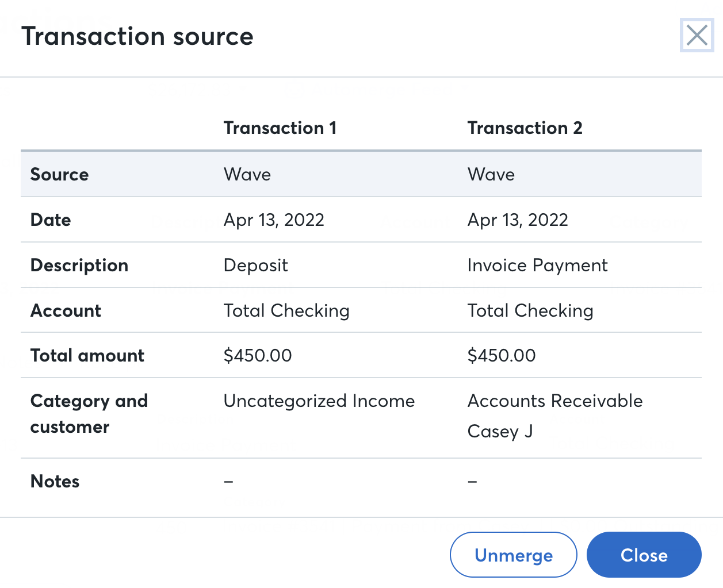Image resolution: width=723 pixels, height=588 pixels.
Task: Click the $450.00 amount for Transaction 2
Action: click(x=502, y=355)
